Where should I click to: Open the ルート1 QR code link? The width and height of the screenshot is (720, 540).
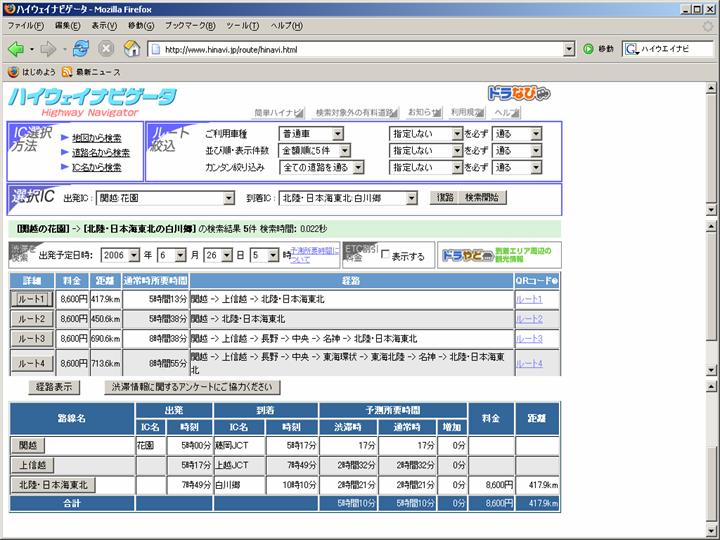(x=529, y=299)
